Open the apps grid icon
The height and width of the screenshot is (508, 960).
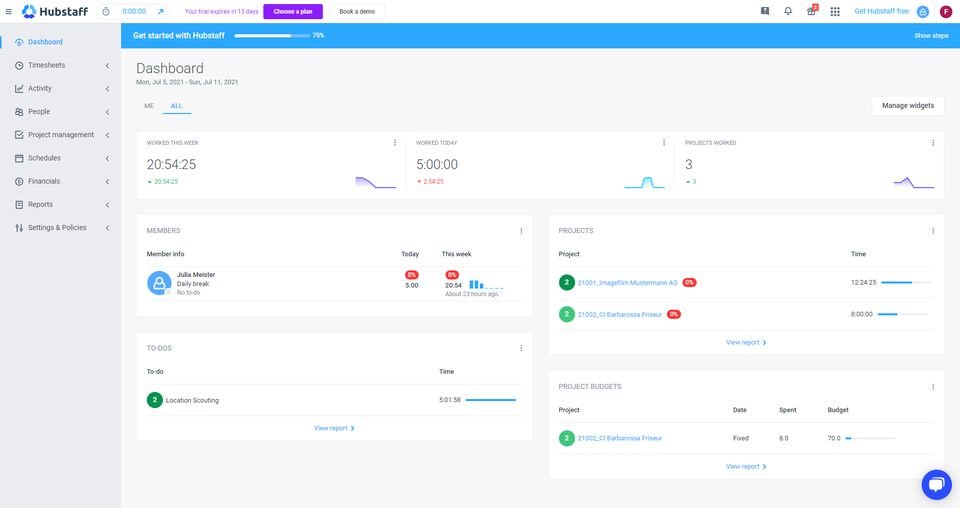835,11
